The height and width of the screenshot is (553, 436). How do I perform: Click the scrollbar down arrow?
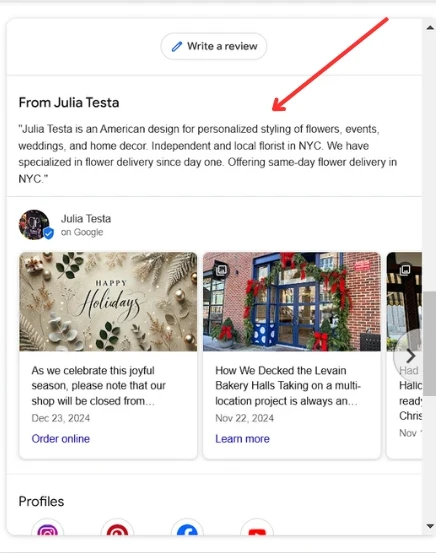430,526
